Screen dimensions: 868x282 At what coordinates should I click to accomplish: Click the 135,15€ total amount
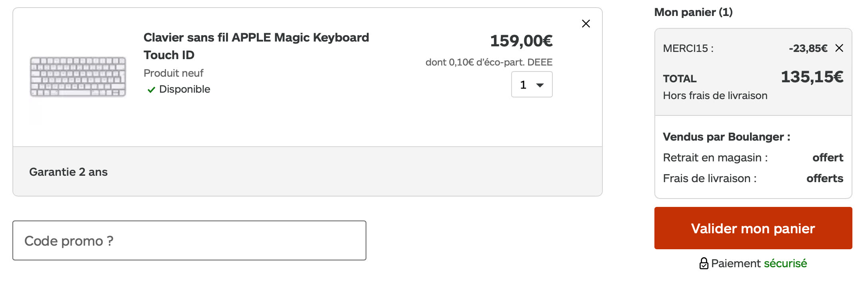[812, 77]
